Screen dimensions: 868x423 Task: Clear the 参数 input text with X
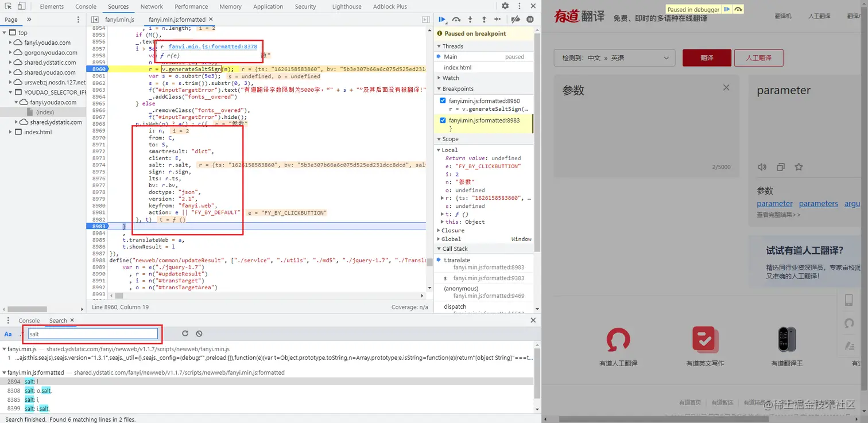pos(726,88)
